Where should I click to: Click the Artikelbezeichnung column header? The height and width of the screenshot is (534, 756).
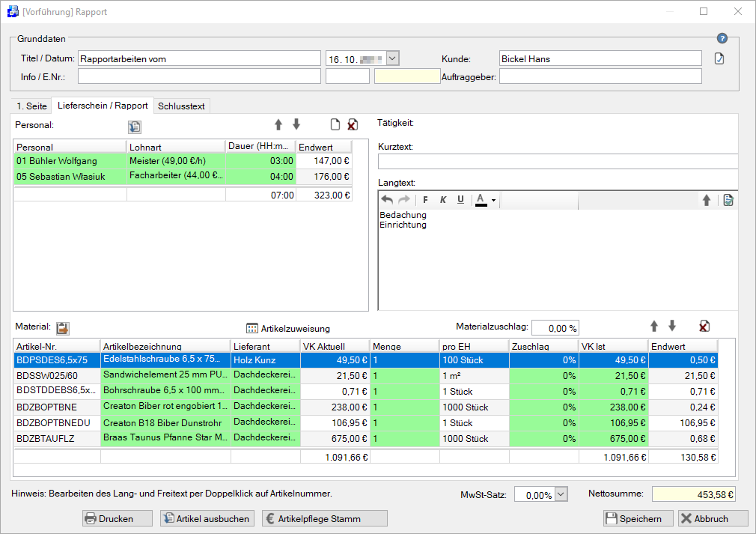(x=165, y=346)
